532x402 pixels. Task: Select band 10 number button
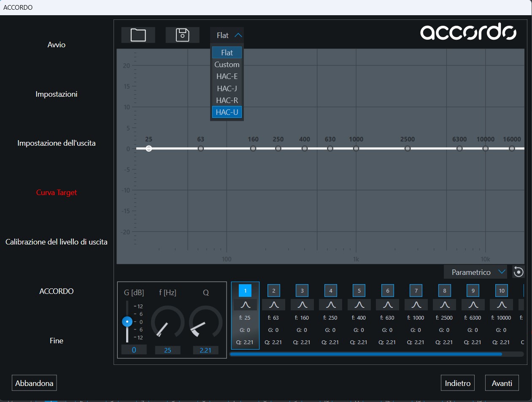click(502, 291)
